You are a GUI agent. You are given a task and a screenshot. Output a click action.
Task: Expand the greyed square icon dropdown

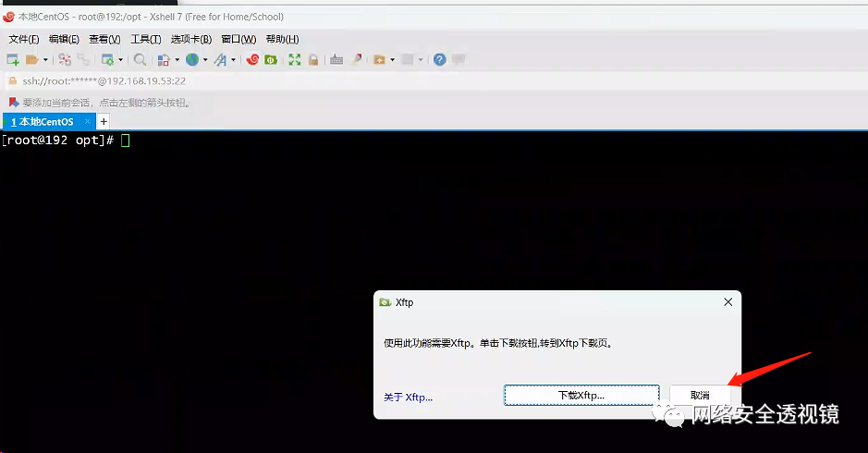(x=421, y=60)
